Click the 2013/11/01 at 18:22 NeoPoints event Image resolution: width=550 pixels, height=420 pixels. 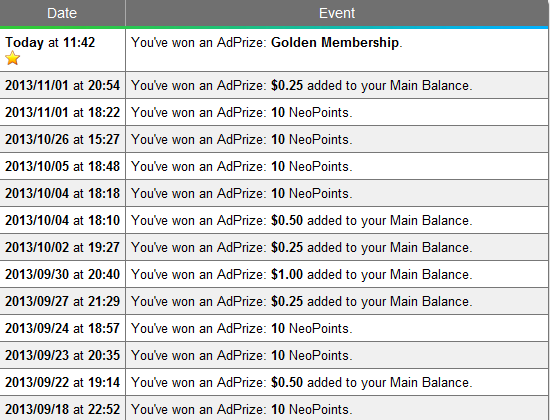point(242,113)
